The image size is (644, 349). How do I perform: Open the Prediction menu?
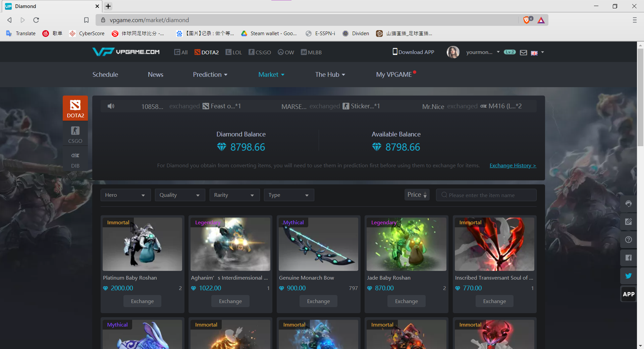[x=210, y=74]
